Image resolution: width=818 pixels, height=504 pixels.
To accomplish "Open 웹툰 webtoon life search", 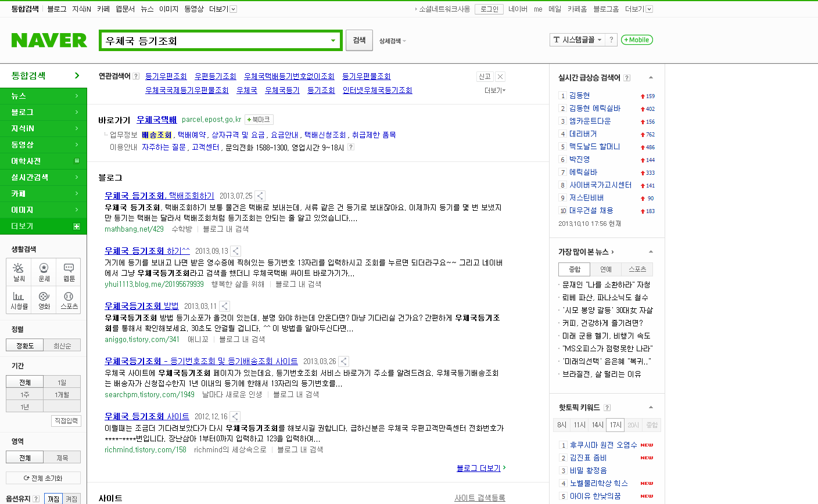I will (69, 272).
